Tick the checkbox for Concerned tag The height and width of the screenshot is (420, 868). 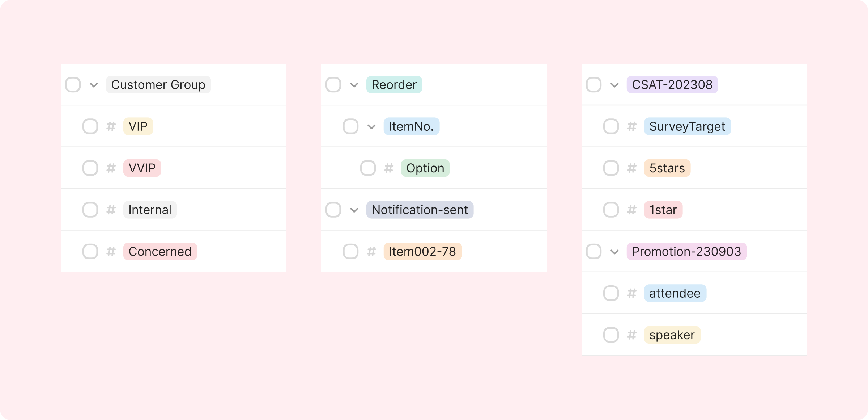(90, 252)
